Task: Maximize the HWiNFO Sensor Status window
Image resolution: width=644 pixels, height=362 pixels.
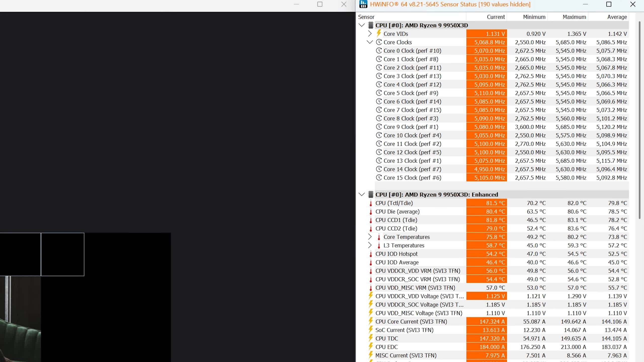Action: coord(609,4)
